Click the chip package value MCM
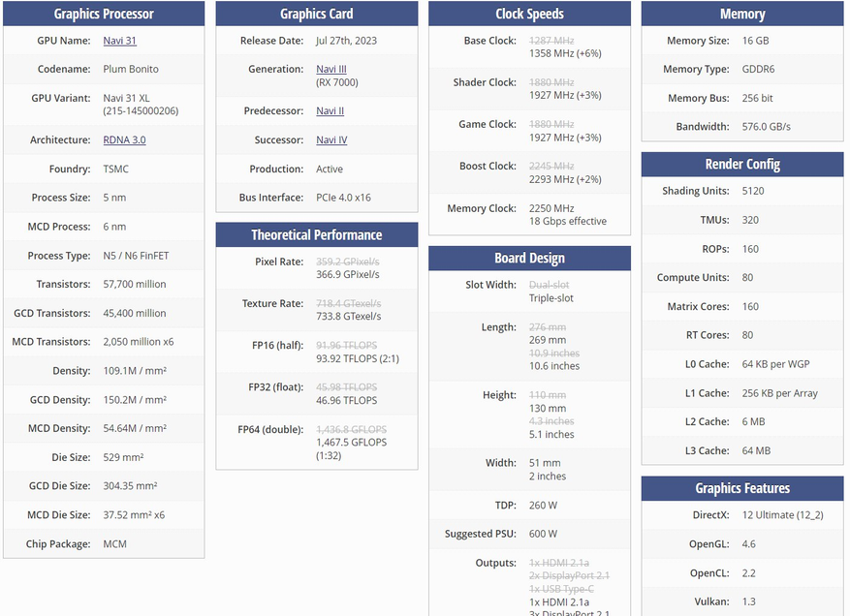 pyautogui.click(x=115, y=544)
